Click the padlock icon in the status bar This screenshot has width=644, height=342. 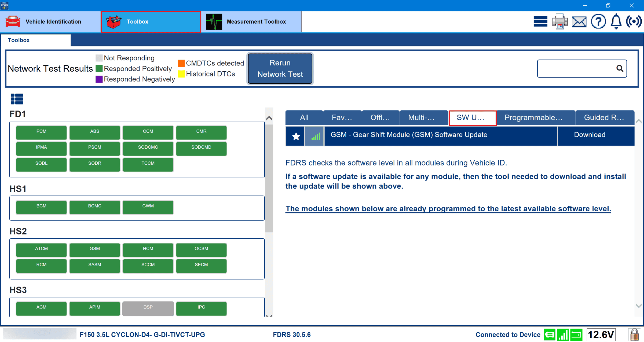coord(634,334)
